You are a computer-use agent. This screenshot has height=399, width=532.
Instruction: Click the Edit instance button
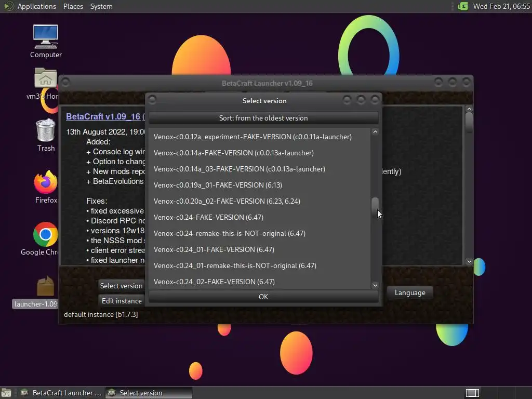point(122,301)
